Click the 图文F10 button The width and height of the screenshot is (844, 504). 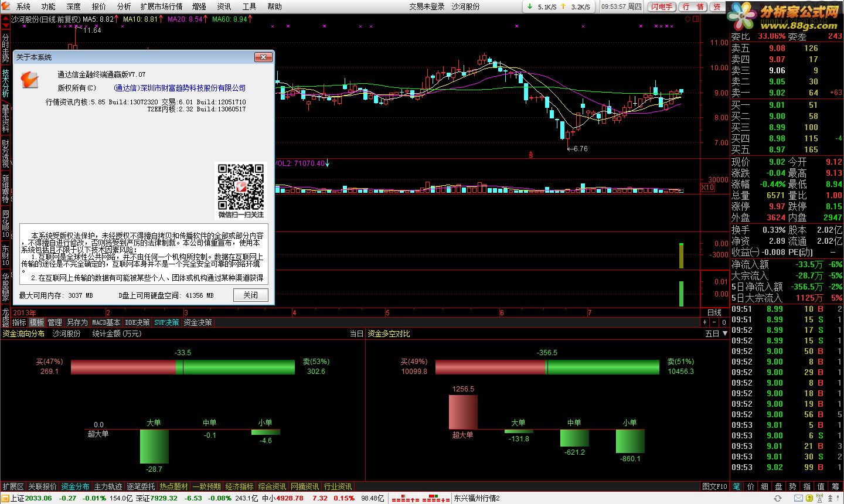(x=714, y=486)
